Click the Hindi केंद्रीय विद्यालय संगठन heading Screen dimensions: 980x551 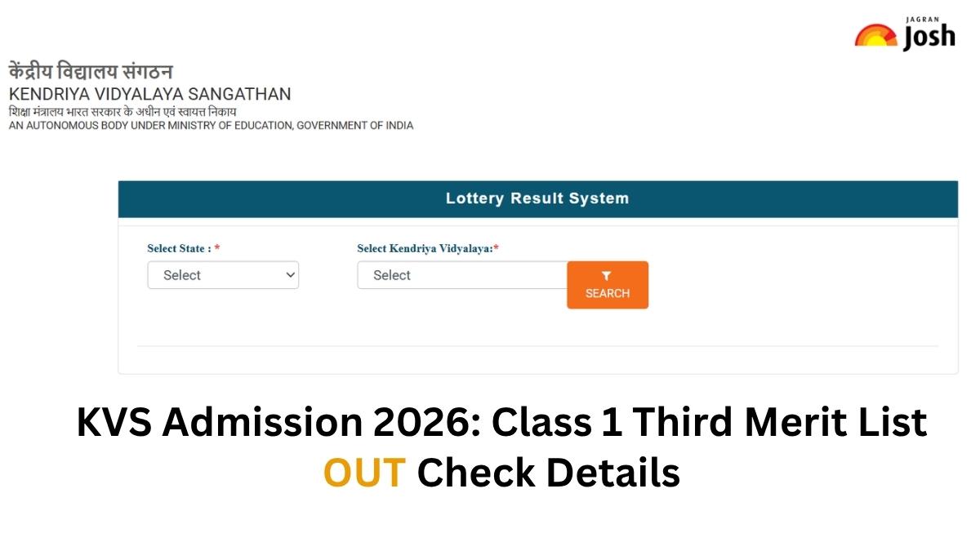coord(91,71)
